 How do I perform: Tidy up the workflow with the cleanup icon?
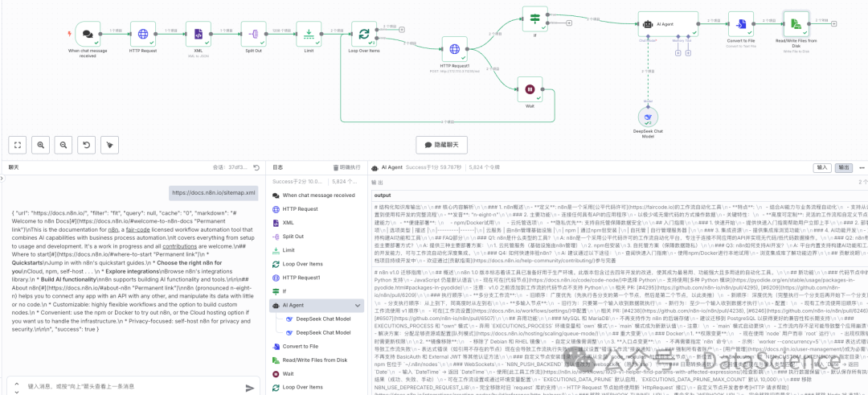tap(109, 145)
